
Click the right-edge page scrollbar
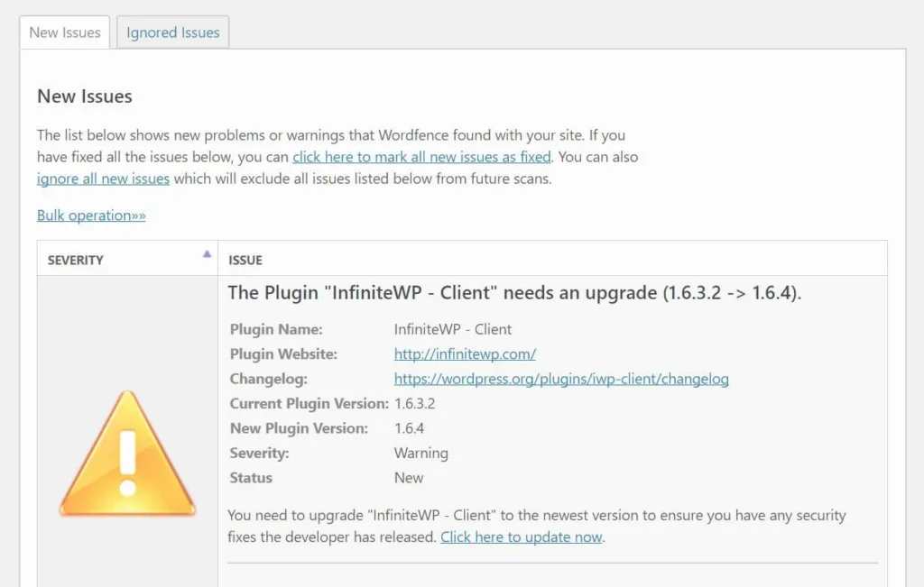coord(919,293)
